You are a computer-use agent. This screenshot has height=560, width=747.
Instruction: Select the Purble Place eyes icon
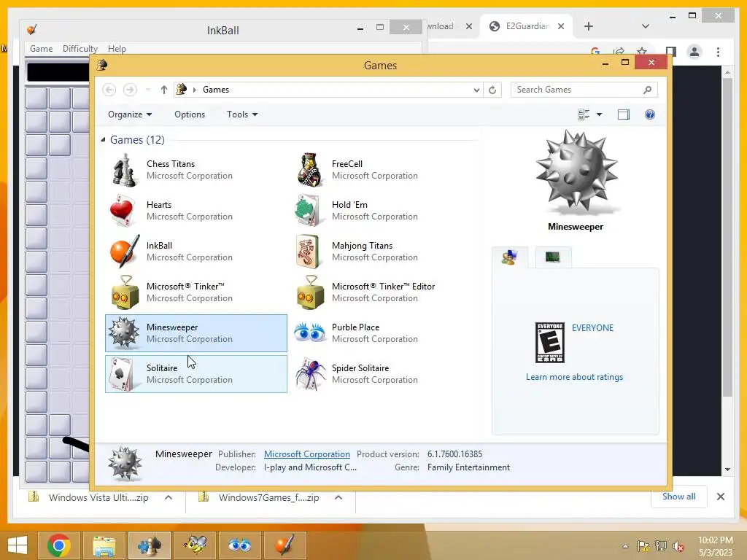[x=309, y=332]
